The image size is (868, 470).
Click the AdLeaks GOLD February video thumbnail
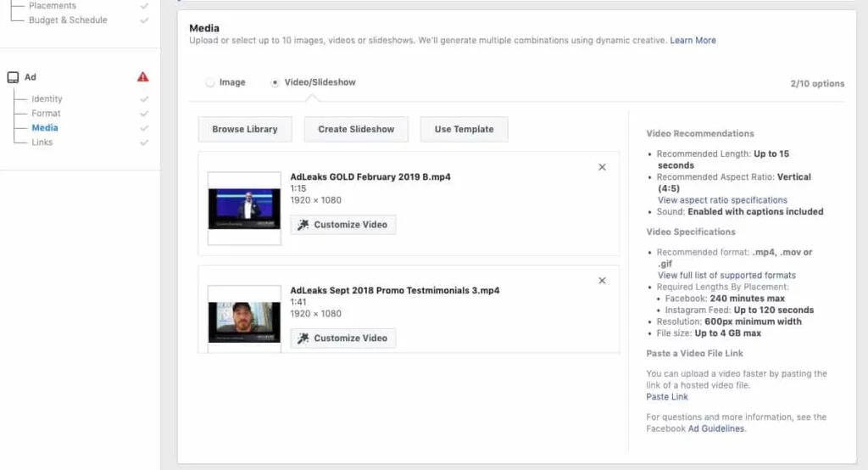pos(244,209)
